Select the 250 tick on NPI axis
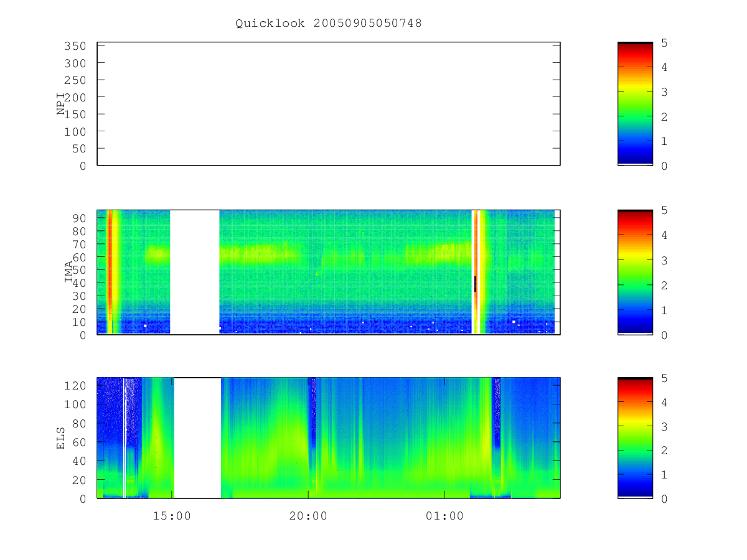Screen dimensions: 747x560 [x=74, y=80]
